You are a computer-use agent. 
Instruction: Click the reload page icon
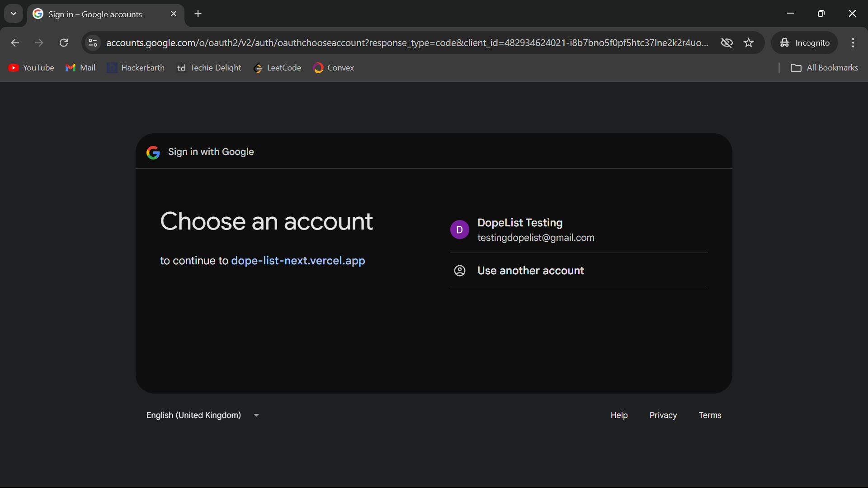click(64, 42)
